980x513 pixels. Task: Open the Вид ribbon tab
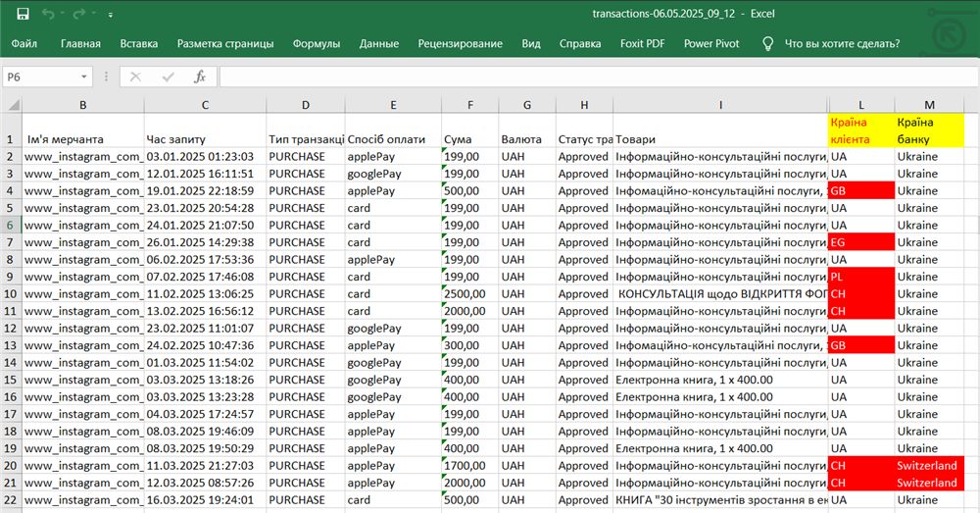tap(531, 44)
